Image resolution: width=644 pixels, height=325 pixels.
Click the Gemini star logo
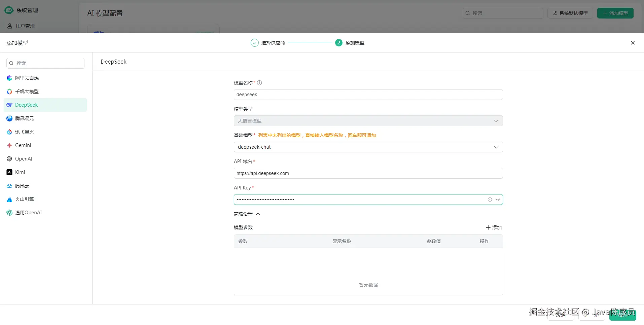9,145
